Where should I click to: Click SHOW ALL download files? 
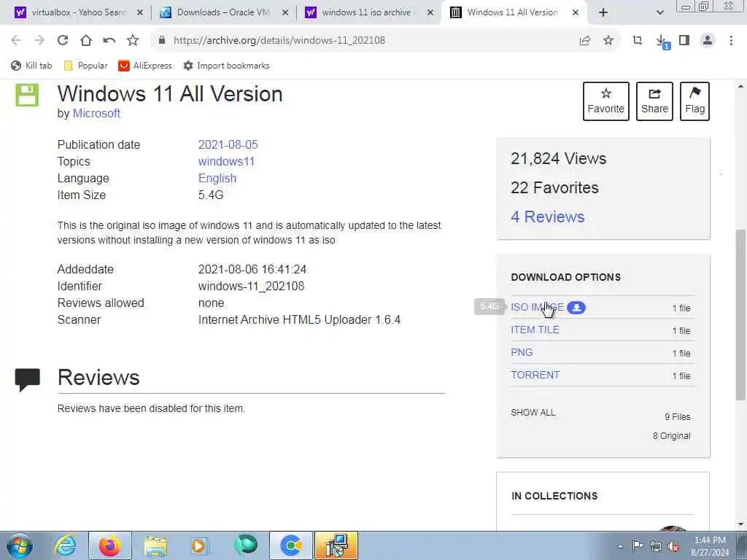pyautogui.click(x=533, y=413)
